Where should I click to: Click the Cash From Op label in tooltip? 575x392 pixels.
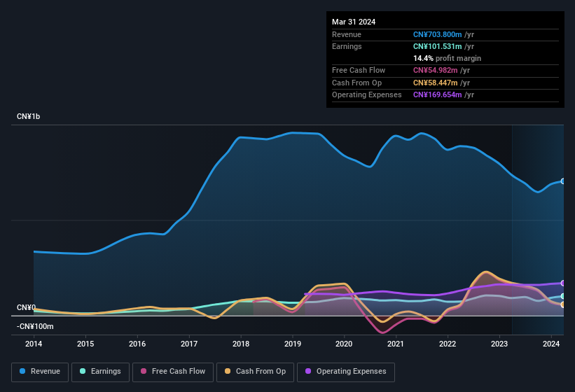click(x=356, y=83)
